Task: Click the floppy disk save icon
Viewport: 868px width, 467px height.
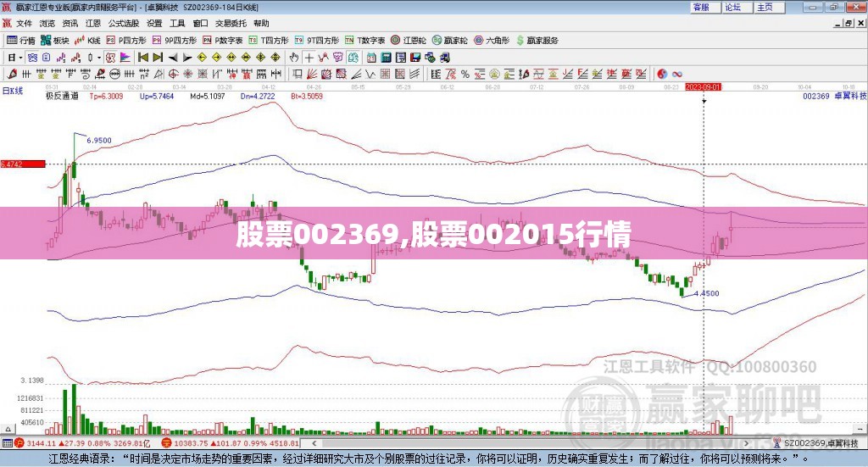Action: [x=415, y=58]
